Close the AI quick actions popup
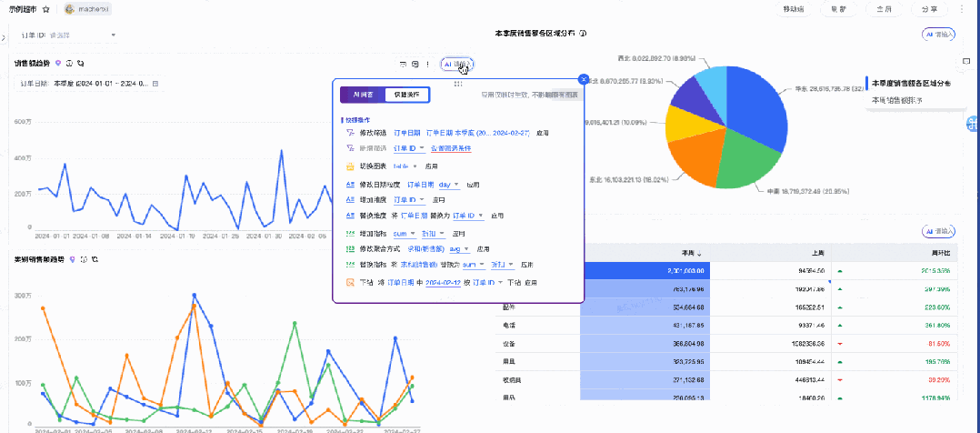The height and width of the screenshot is (433, 980). tap(584, 79)
